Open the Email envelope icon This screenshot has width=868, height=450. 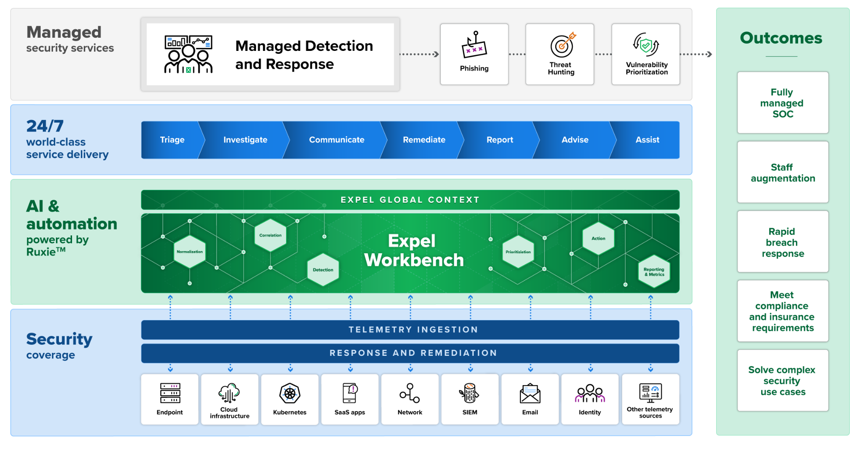(x=530, y=394)
